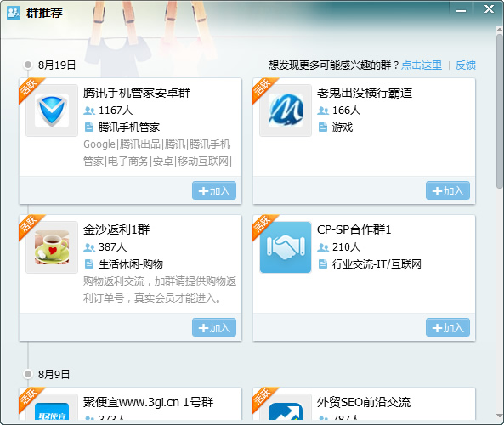Click category icon beside 游戏
Viewport: 504px width, 425px height.
[323, 127]
